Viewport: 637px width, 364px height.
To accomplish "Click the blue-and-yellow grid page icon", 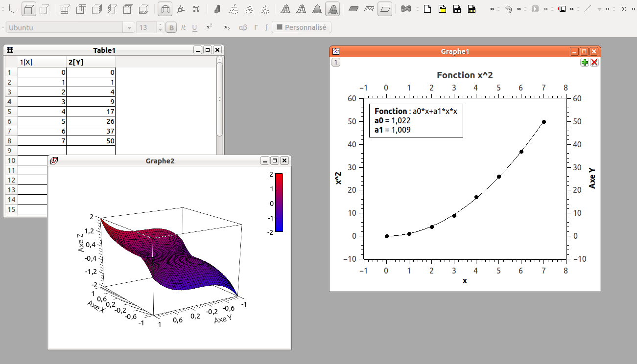I will click(x=472, y=9).
